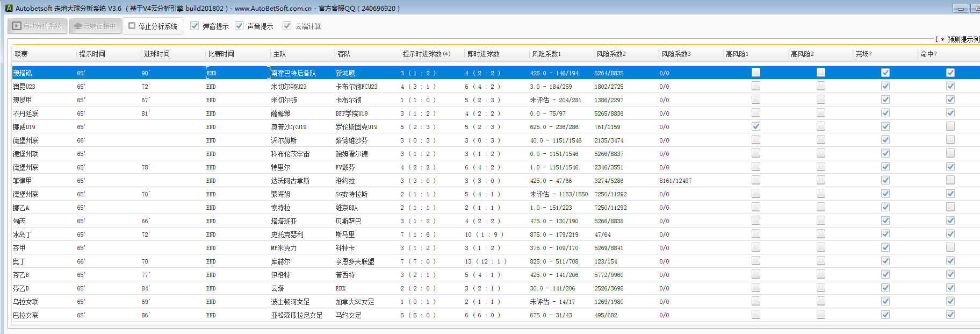This screenshot has width=980, height=334.
Task: Disable the 声音提示 checkbox
Action: (239, 26)
